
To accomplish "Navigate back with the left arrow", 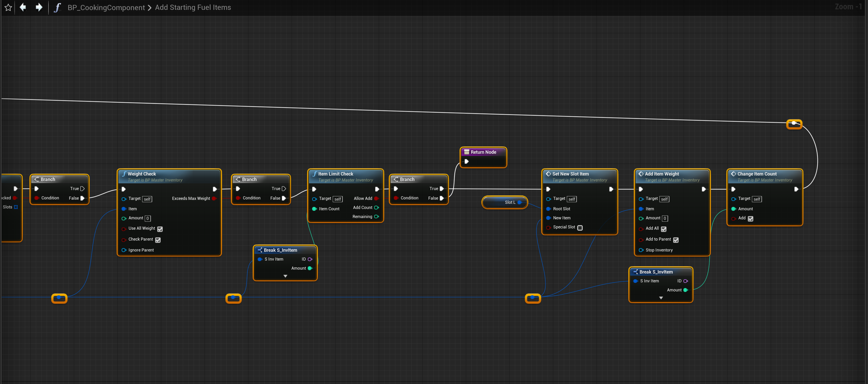I will pyautogui.click(x=23, y=7).
